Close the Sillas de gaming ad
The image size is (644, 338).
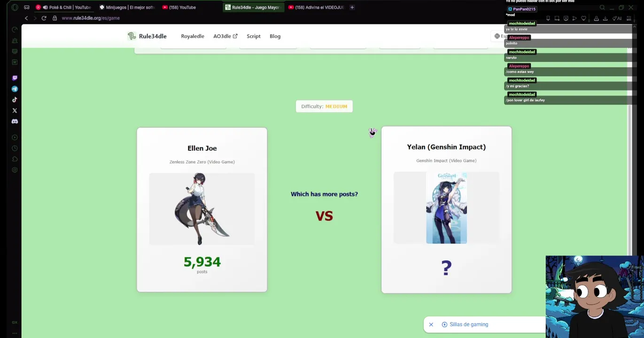point(431,324)
